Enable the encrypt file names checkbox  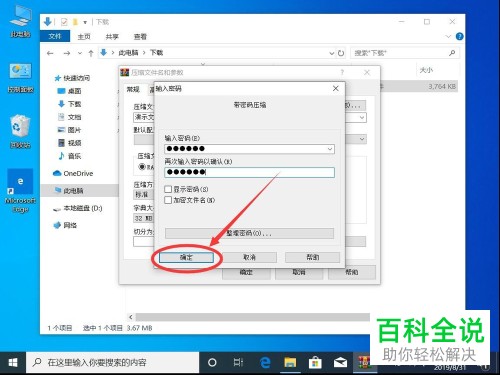(x=168, y=200)
